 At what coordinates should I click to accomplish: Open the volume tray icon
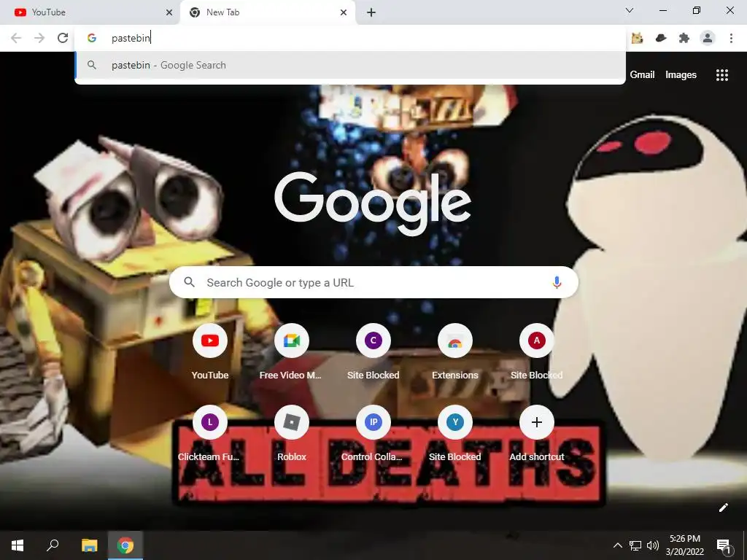click(x=653, y=545)
